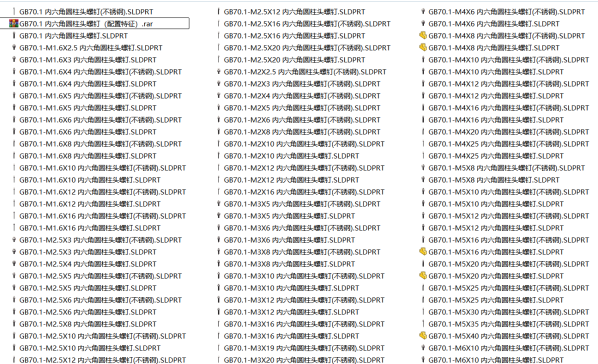Select non-stainless file GB70.1-M2.5X20 内六角圆柱头螺钉.SLDPRT
This screenshot has width=598, height=364.
(294, 60)
